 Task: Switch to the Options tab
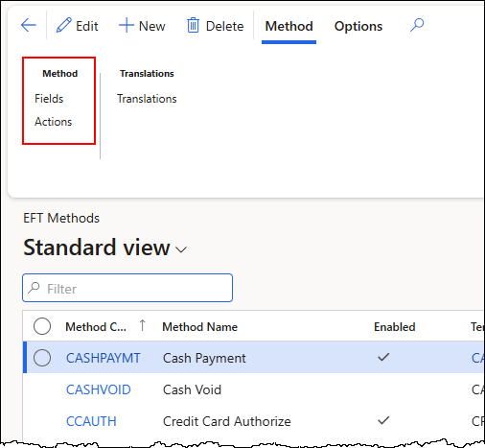tap(358, 26)
